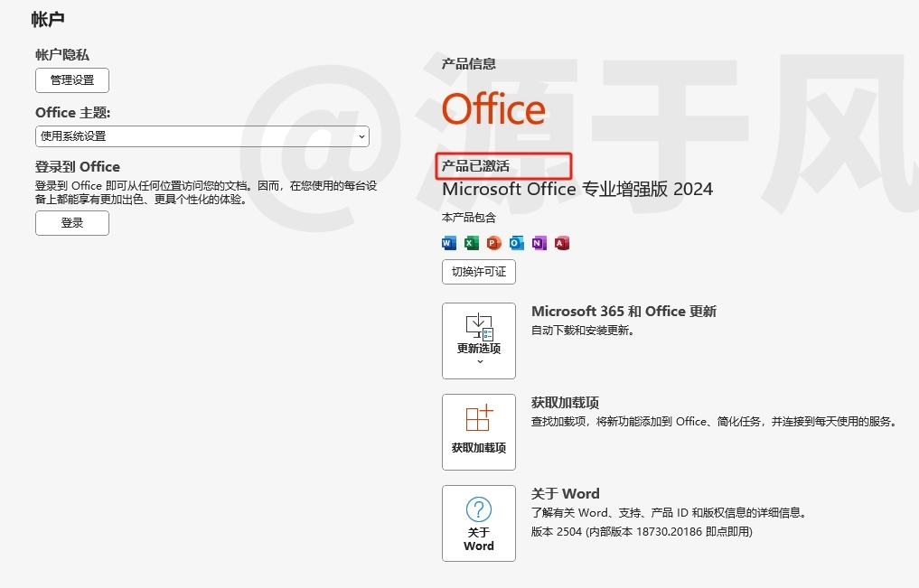Screen dimensions: 919x588
Task: Click the Outlook app icon
Action: 516,242
